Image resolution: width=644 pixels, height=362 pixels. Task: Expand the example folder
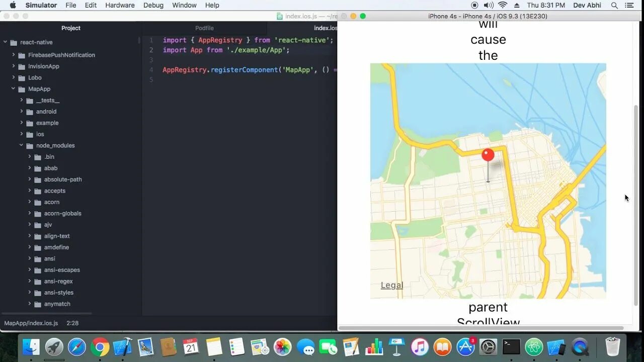tap(22, 123)
